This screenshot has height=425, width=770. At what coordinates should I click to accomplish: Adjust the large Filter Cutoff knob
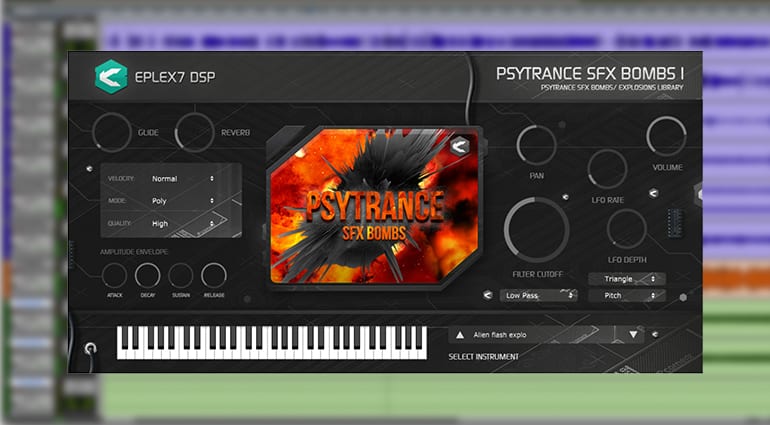[537, 230]
